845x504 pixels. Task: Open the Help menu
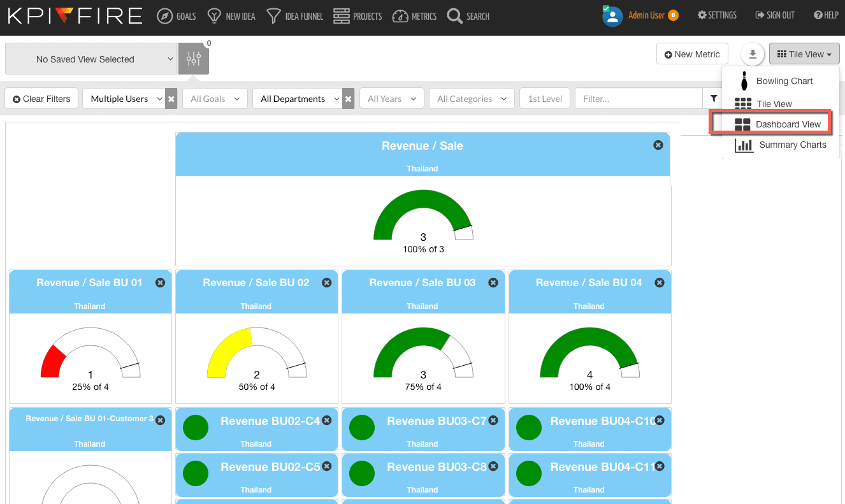pyautogui.click(x=826, y=15)
